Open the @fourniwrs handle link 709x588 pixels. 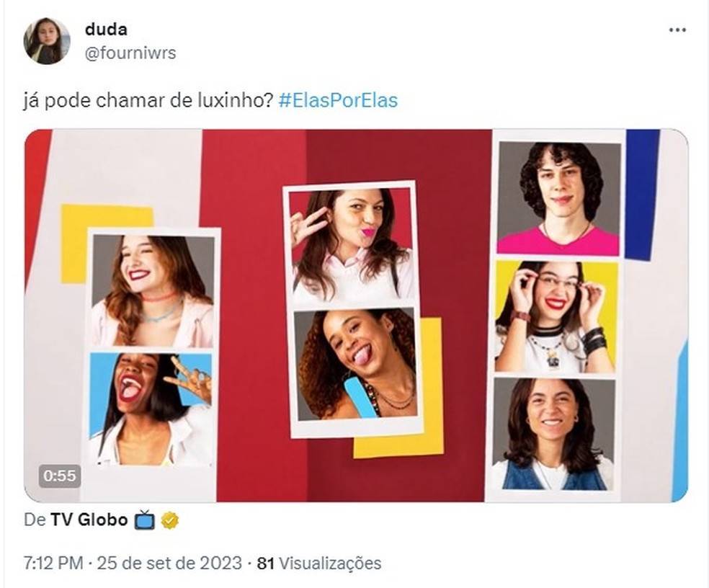click(130, 53)
